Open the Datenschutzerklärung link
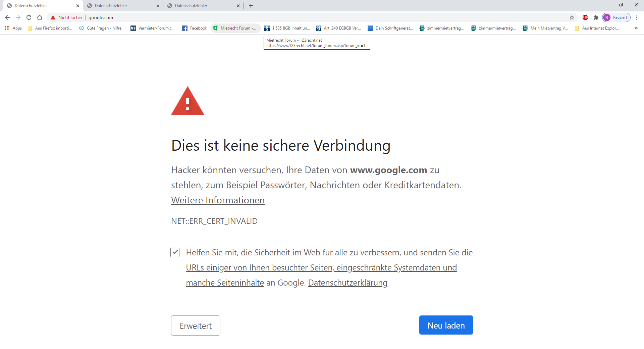The height and width of the screenshot is (349, 644). click(347, 283)
